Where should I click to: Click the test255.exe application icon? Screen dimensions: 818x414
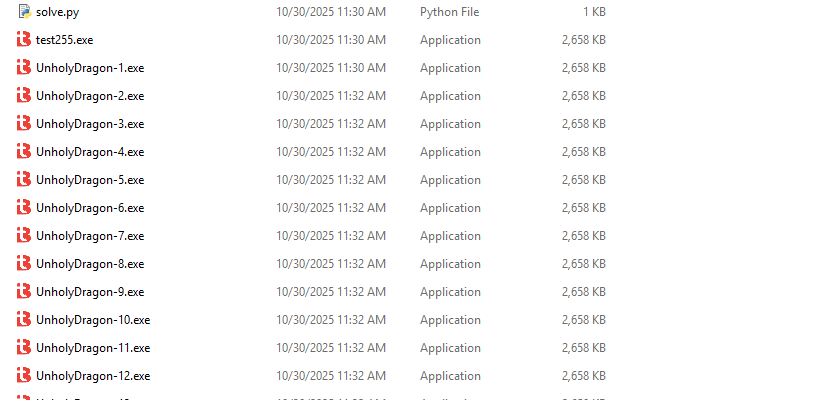pyautogui.click(x=24, y=40)
